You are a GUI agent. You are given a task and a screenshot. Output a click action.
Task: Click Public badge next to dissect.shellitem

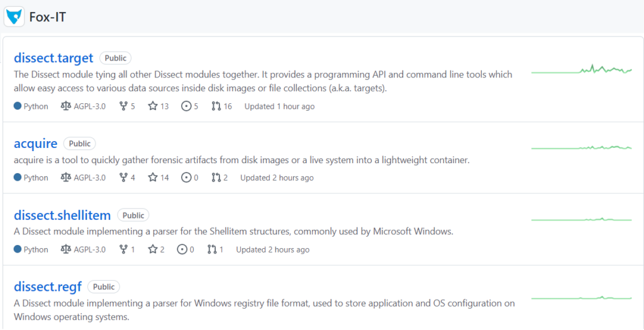(133, 215)
